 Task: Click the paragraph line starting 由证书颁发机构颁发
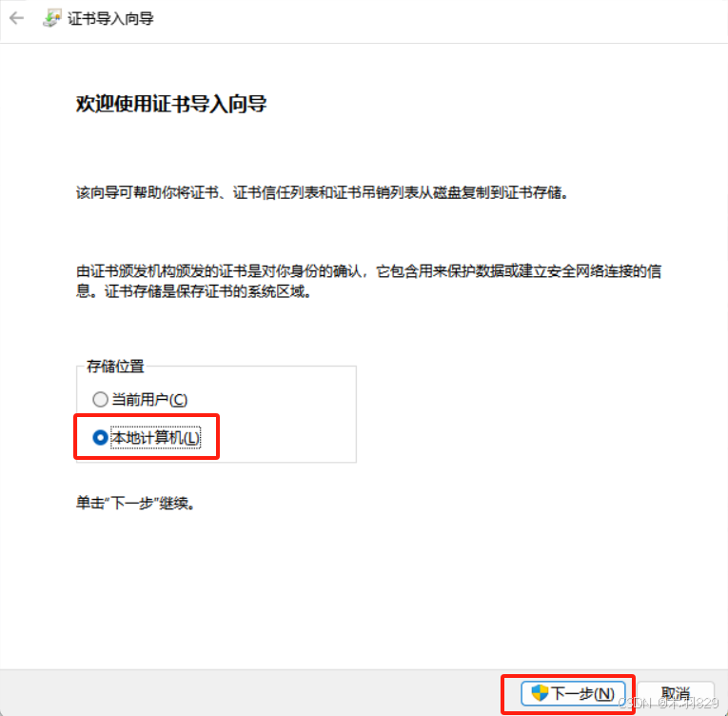368,271
